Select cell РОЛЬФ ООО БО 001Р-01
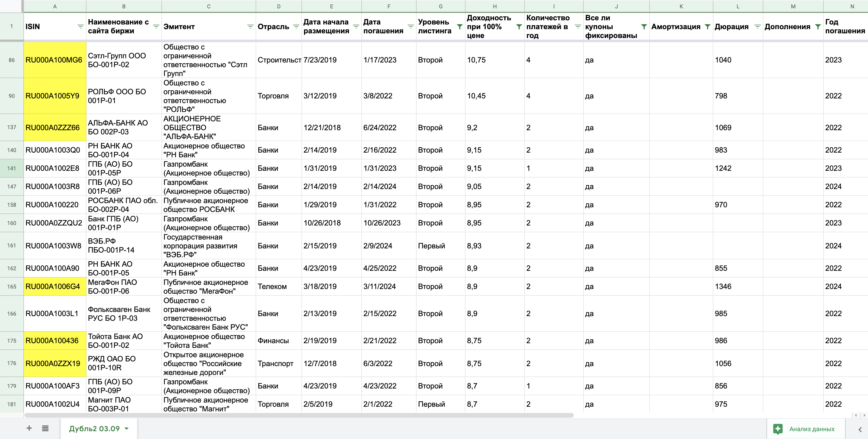 pyautogui.click(x=124, y=96)
